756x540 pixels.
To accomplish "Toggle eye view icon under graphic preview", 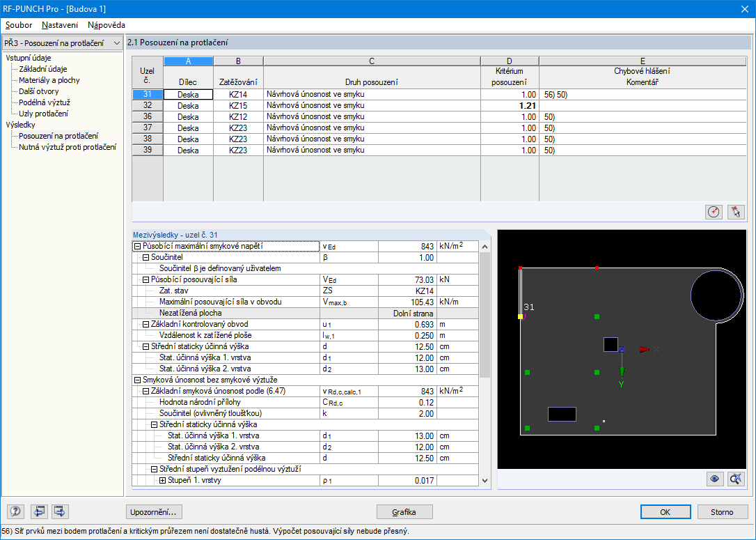I will coord(714,479).
